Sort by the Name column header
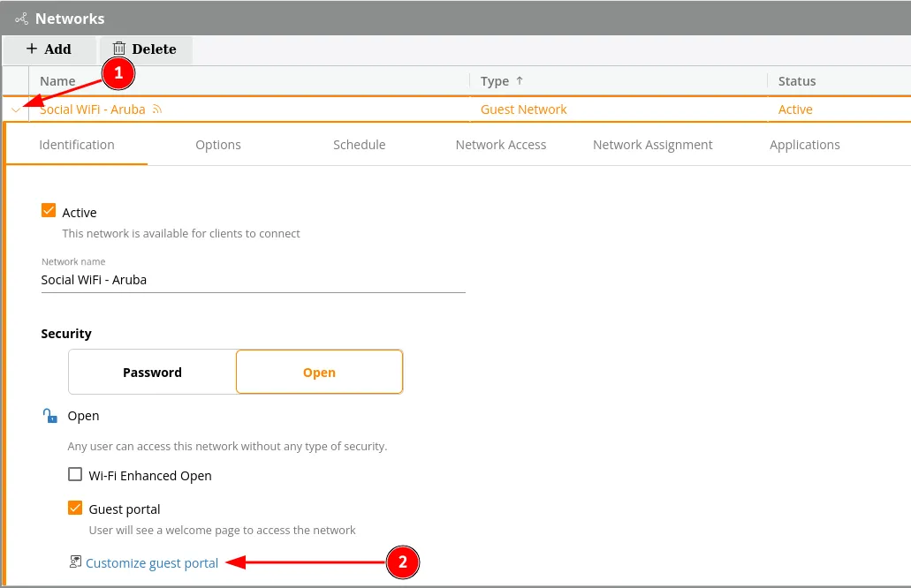 coord(57,81)
